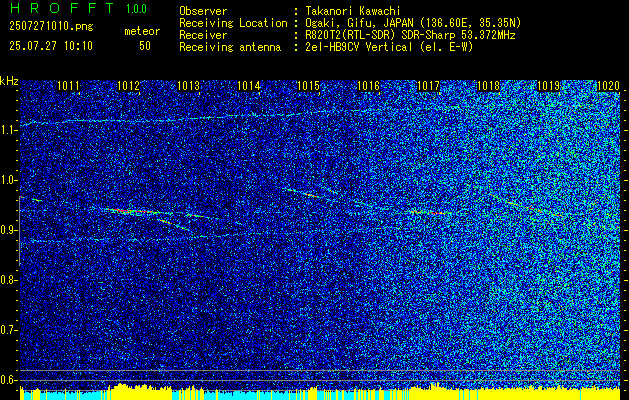Screen dimensions: 629x400
Task: Click the version number 1.0.0
Action: coord(136,8)
